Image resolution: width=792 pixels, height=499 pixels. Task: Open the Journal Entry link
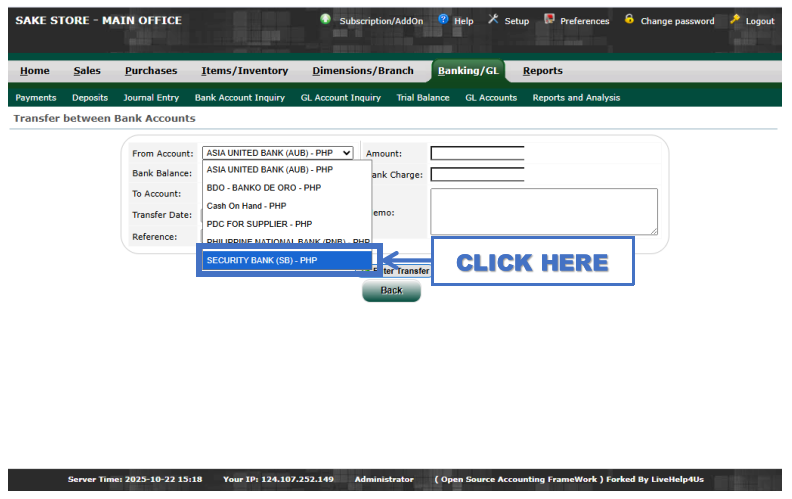click(x=151, y=98)
